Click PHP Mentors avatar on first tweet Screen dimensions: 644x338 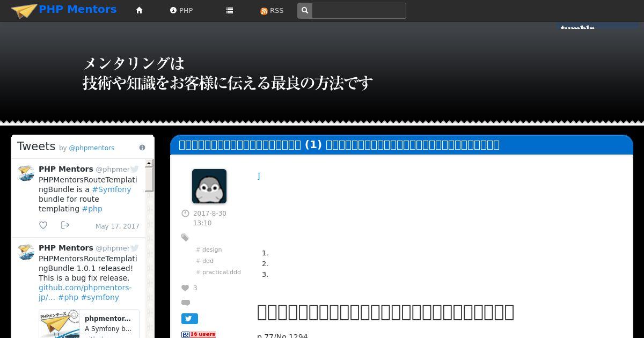26,173
